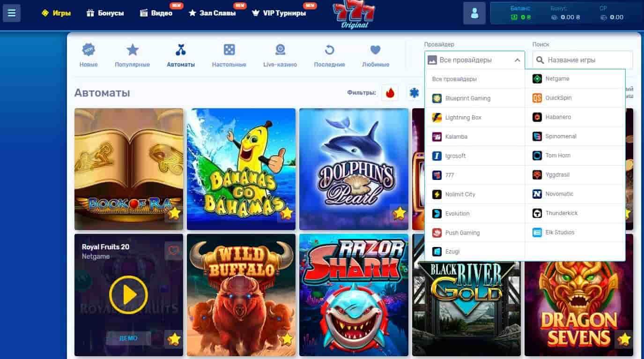Viewport: 644px width, 359px height.
Task: Favorite Dragon Sevens with star
Action: click(x=624, y=339)
